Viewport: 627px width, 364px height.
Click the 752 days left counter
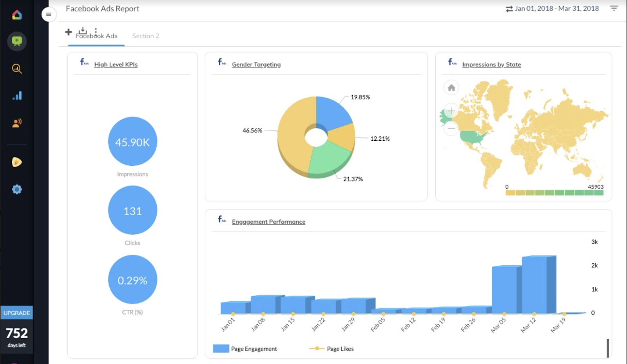17,337
